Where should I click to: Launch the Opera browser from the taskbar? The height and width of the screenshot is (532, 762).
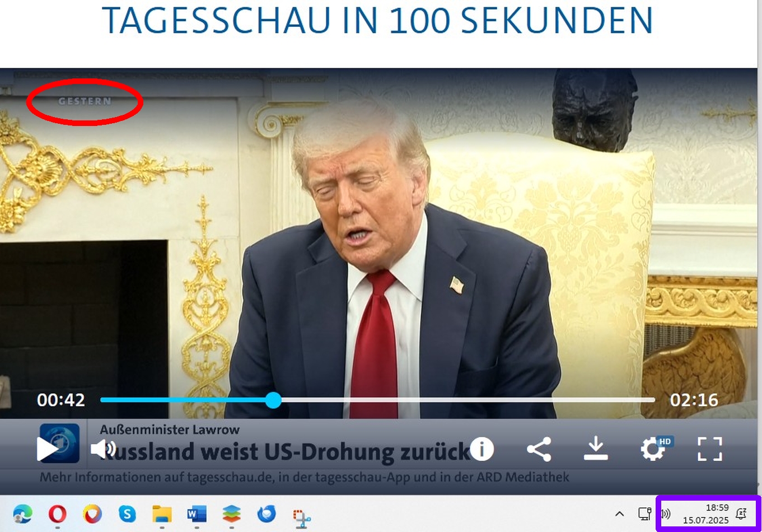tap(58, 514)
